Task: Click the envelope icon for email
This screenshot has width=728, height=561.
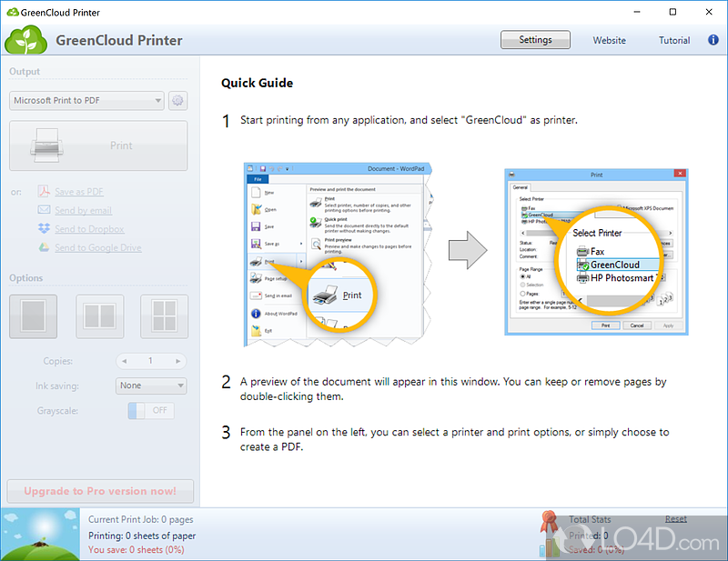Action: point(44,210)
